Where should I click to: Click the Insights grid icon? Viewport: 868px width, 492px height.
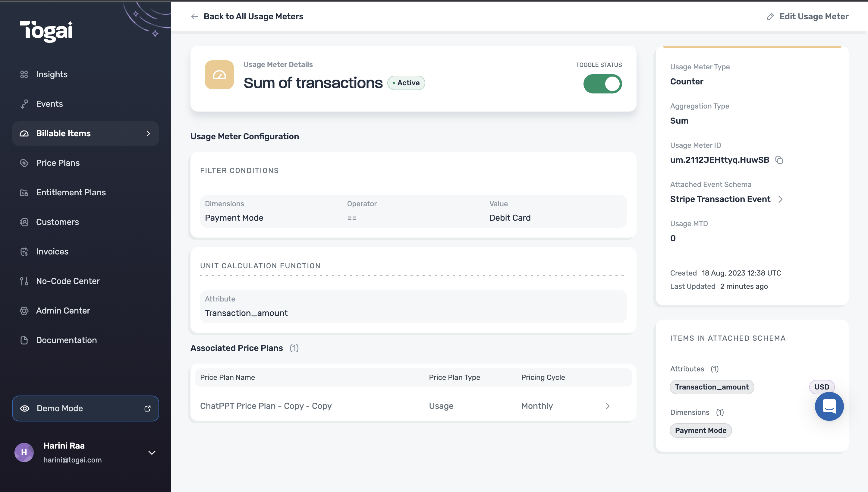[x=24, y=74]
